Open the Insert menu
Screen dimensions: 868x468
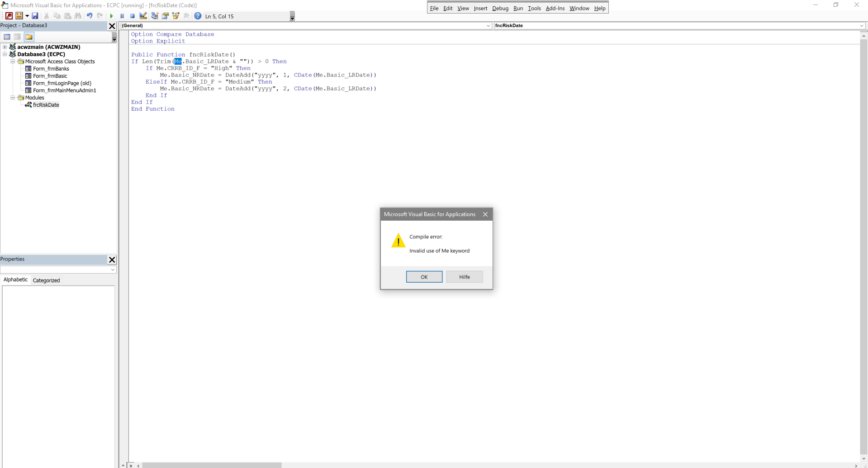click(480, 8)
